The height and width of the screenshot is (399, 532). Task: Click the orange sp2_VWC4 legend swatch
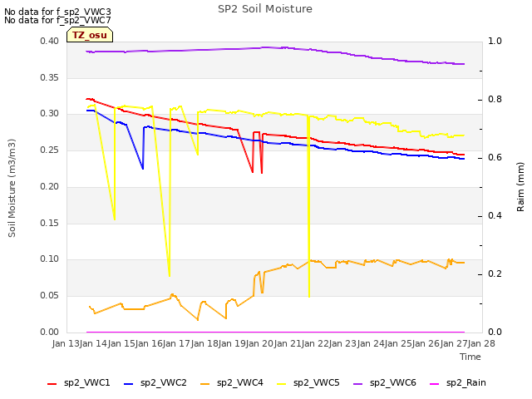click(x=205, y=384)
